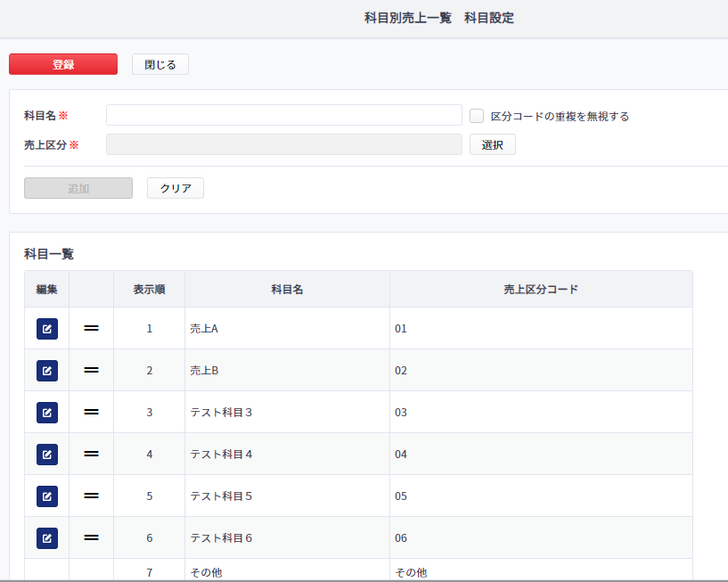The image size is (728, 582).
Task: Click code cell 03
Action: point(541,412)
